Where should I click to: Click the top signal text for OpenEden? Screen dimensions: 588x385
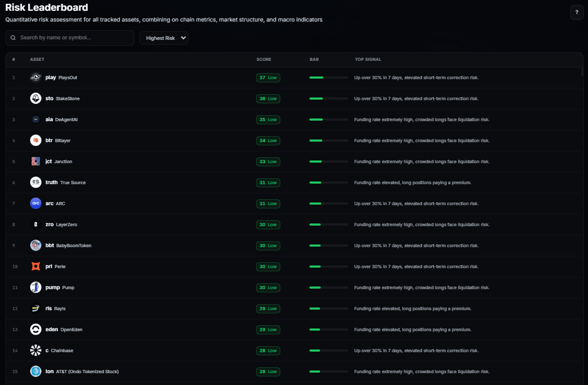pyautogui.click(x=413, y=330)
